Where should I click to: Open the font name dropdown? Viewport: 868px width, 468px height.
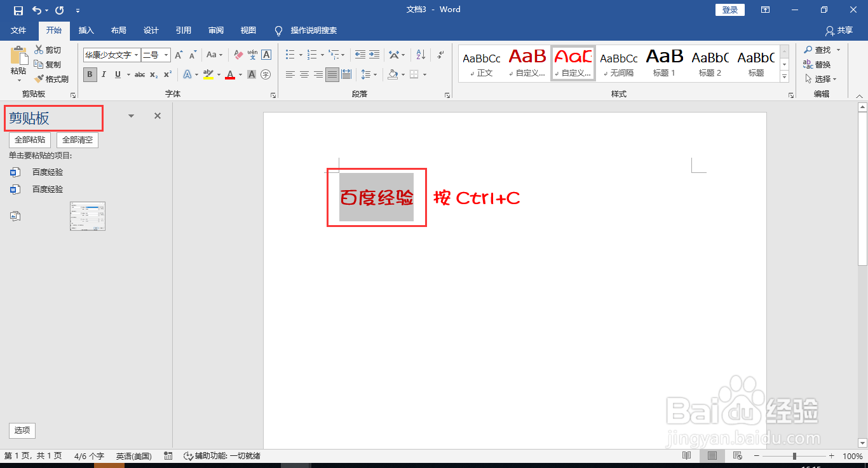point(136,55)
